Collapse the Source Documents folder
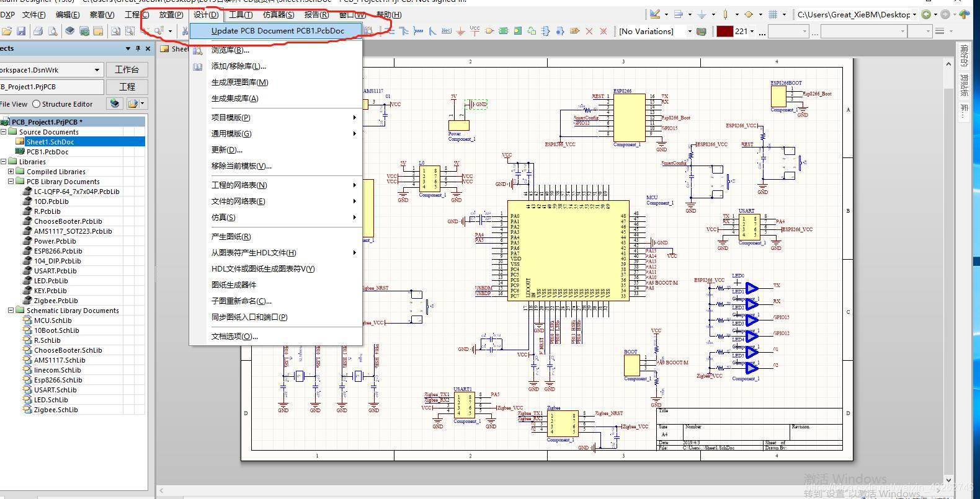Viewport: 980px width, 499px height. point(4,131)
